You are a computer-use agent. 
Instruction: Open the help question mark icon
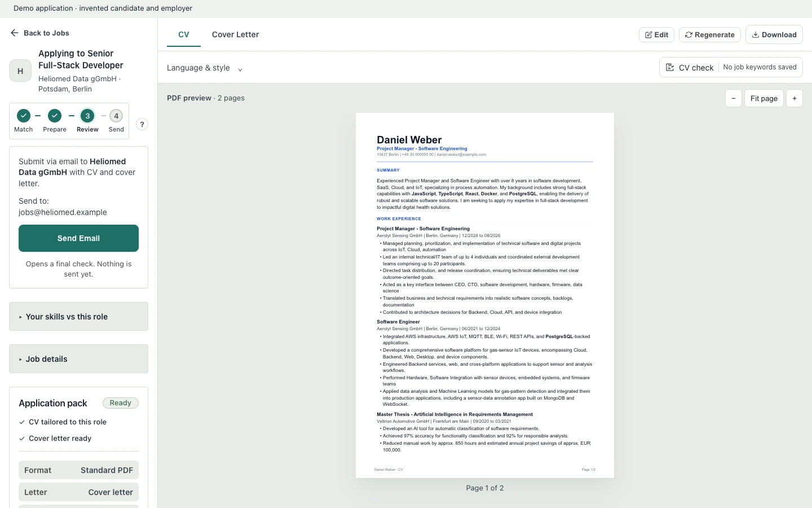click(x=142, y=124)
